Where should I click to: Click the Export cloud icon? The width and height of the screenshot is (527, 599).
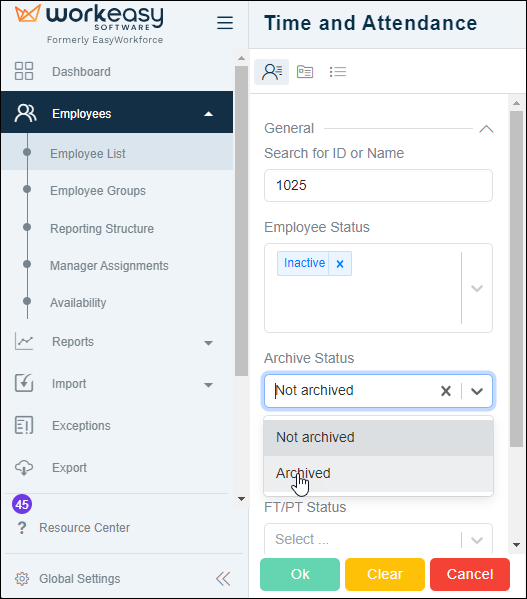(x=24, y=467)
